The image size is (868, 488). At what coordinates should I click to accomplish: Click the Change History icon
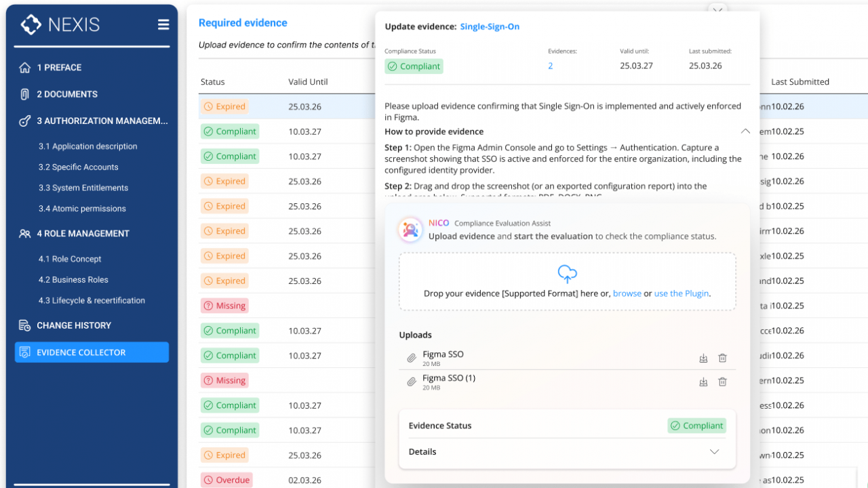23,325
